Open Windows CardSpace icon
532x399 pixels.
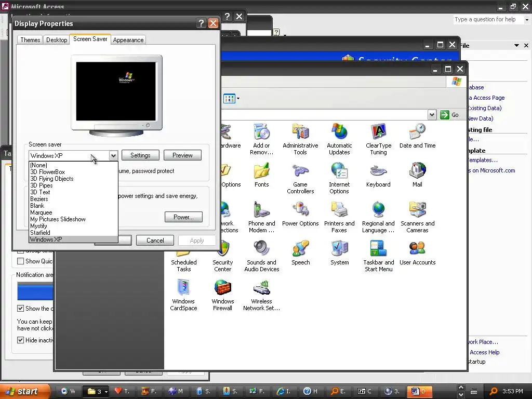pyautogui.click(x=183, y=295)
